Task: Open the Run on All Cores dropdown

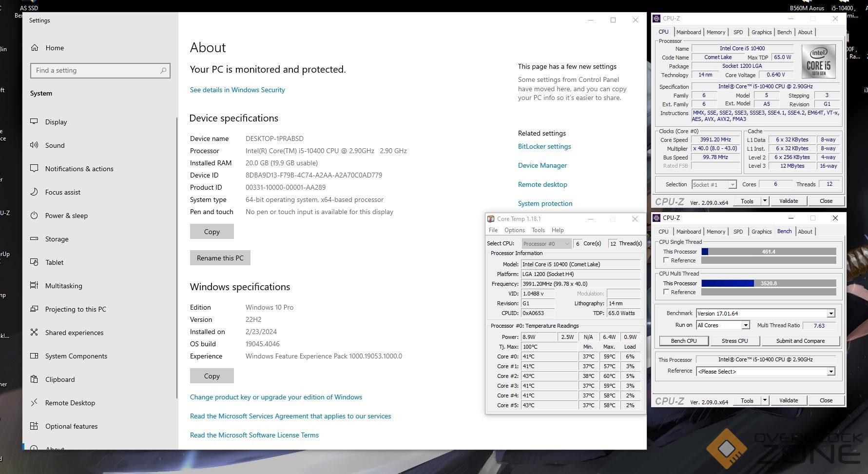Action: coord(745,325)
